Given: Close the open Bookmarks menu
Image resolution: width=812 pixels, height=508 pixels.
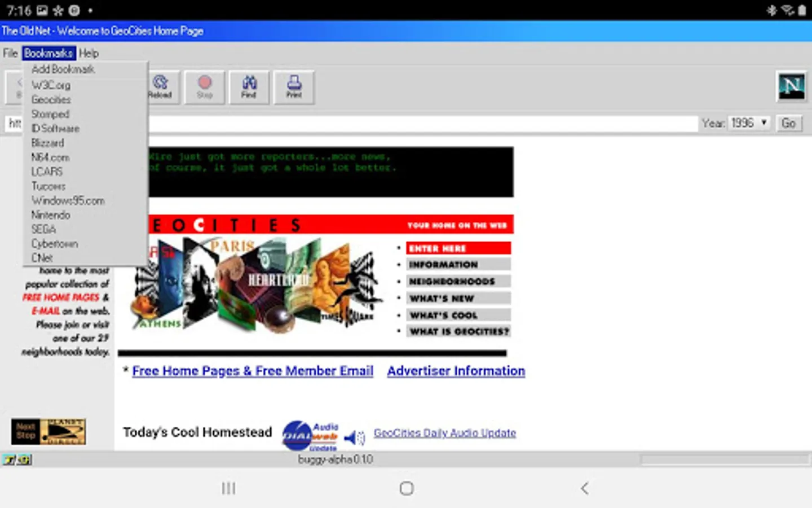Looking at the screenshot, I should click(48, 53).
